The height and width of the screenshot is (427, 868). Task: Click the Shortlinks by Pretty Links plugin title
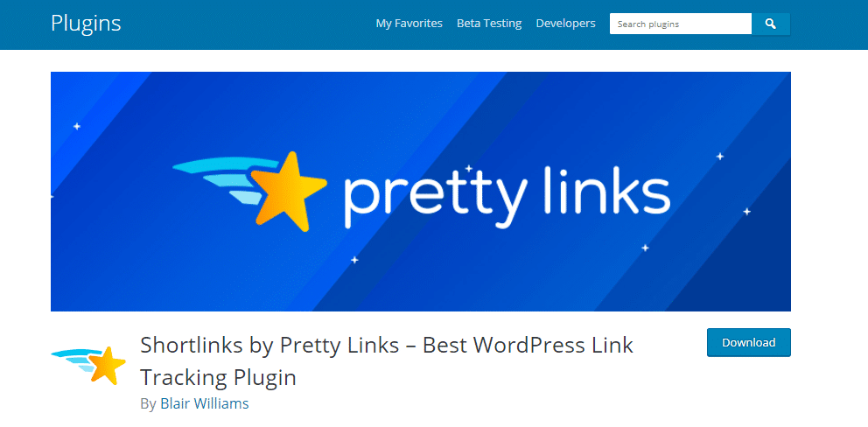tap(387, 361)
